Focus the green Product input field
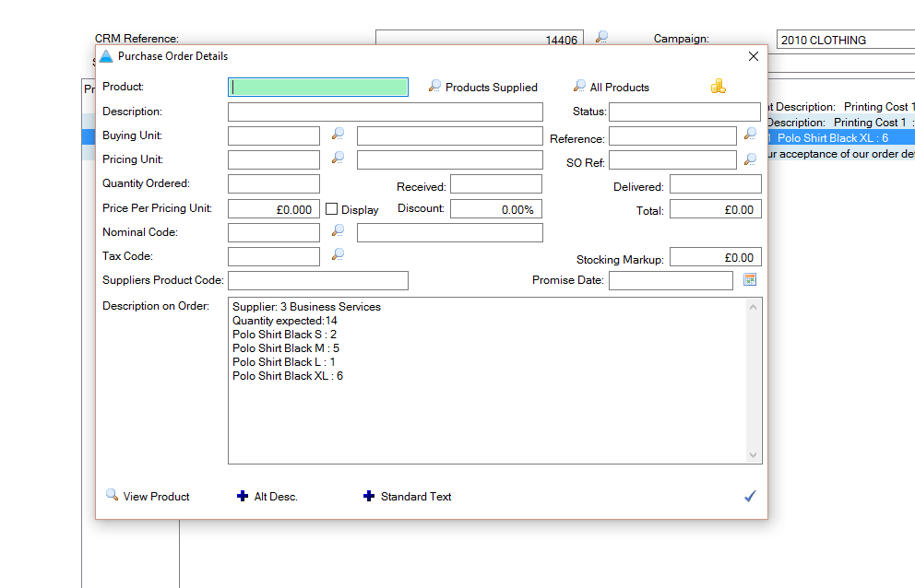 (318, 87)
